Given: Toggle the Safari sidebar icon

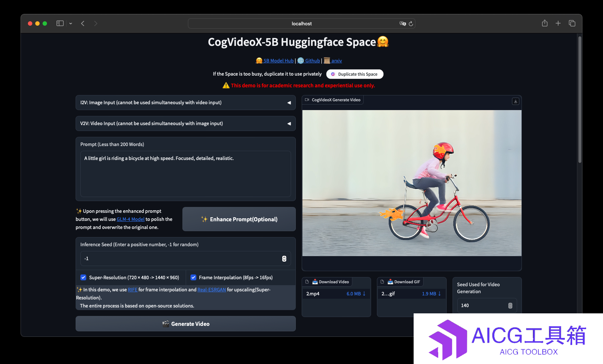Looking at the screenshot, I should pyautogui.click(x=60, y=23).
